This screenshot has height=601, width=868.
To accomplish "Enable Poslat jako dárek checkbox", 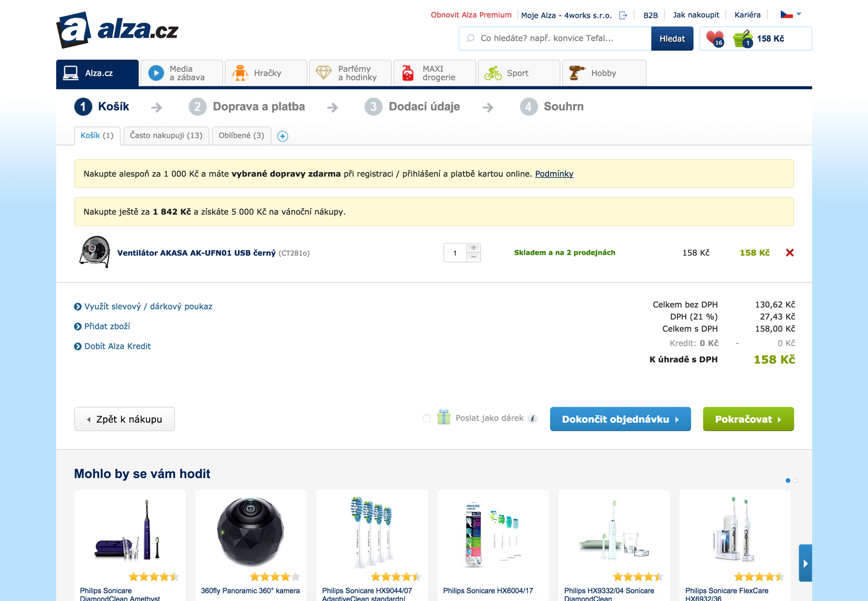I will 426,418.
